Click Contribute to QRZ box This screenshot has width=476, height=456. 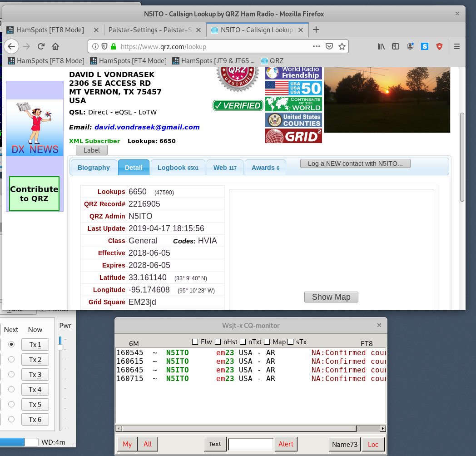pos(35,193)
